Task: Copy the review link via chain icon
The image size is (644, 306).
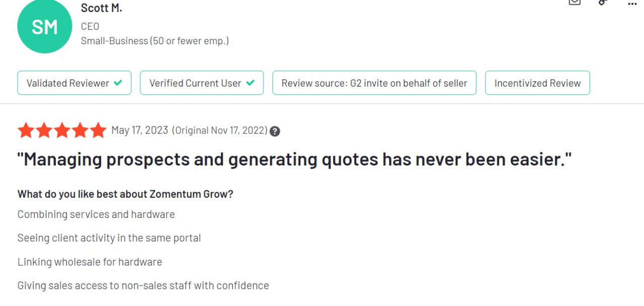Action: pyautogui.click(x=603, y=2)
